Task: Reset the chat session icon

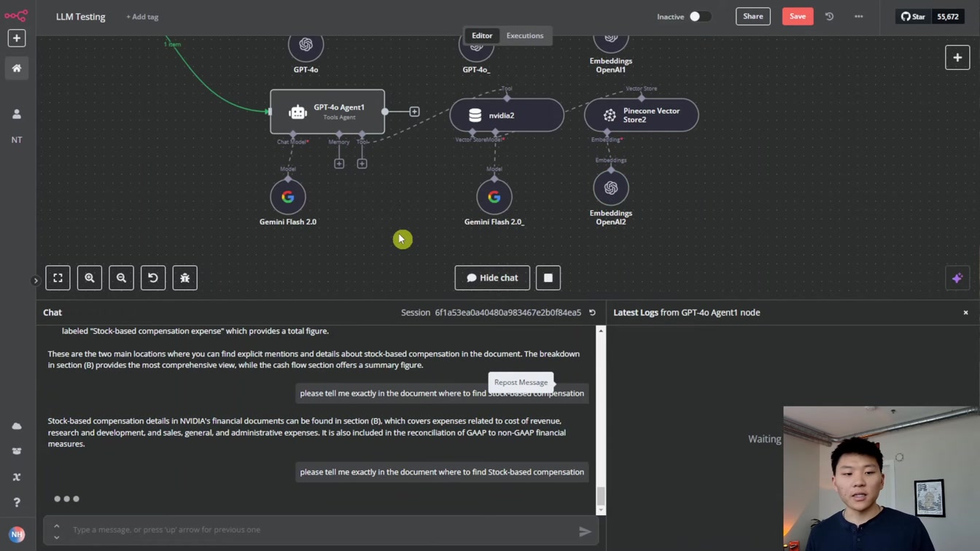Action: pos(592,313)
